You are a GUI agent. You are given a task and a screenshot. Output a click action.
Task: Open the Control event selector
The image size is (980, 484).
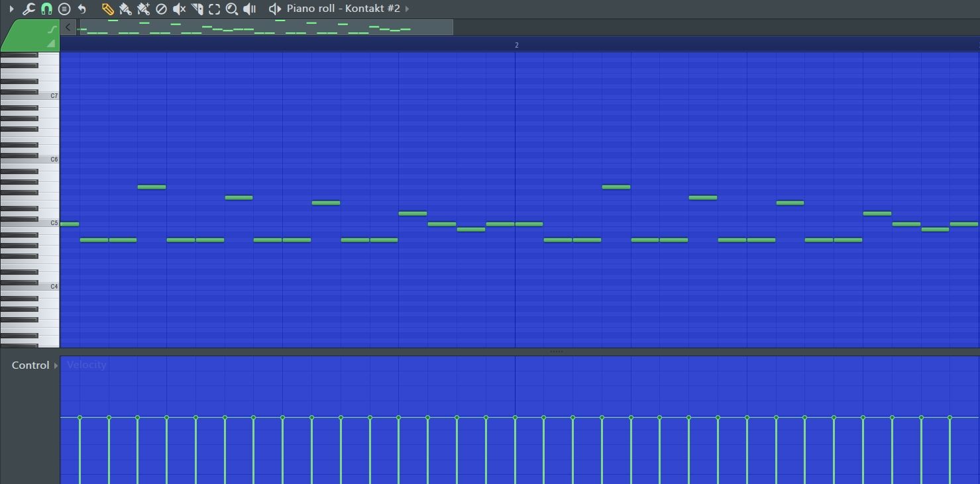(34, 365)
